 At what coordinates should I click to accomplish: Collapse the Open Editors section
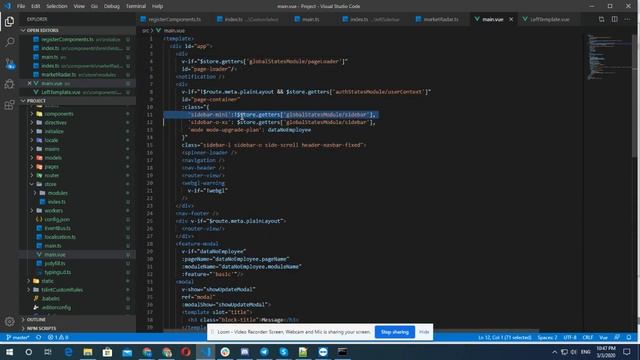pyautogui.click(x=42, y=30)
